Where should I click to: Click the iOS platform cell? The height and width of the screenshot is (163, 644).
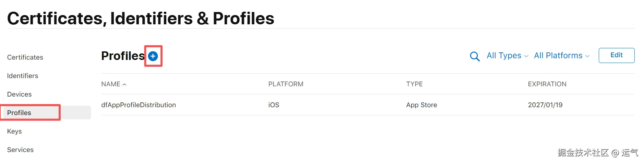coord(274,105)
